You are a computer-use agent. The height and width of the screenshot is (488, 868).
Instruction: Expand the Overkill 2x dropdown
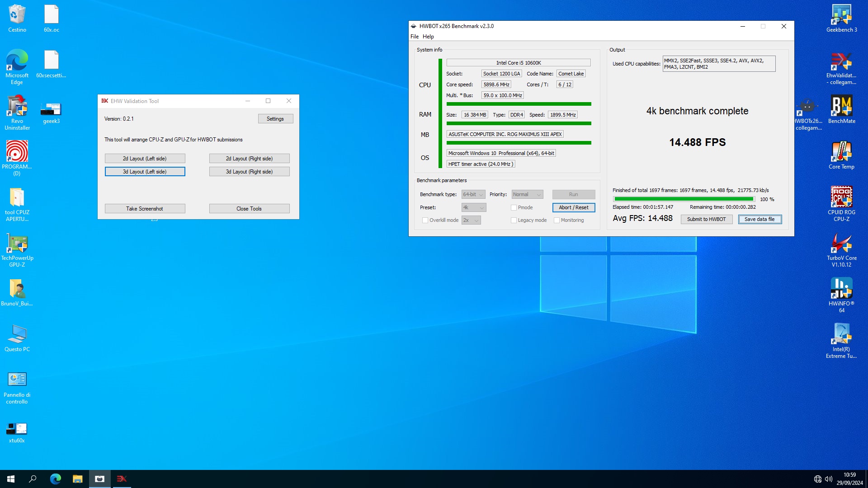(471, 221)
